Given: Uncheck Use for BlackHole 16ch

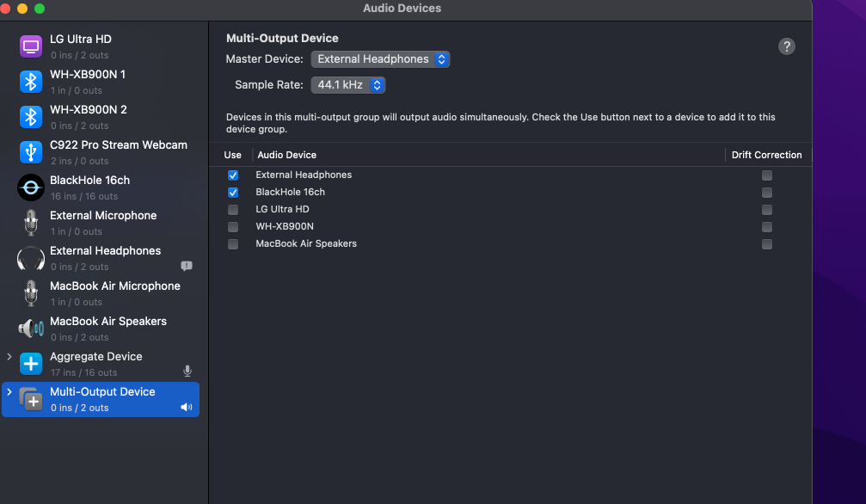Looking at the screenshot, I should [233, 193].
